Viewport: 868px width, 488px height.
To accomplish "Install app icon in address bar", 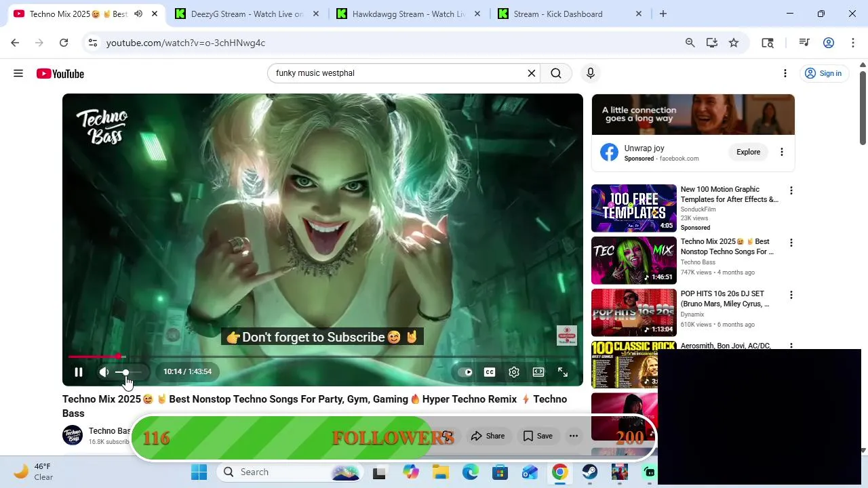I will click(x=712, y=43).
